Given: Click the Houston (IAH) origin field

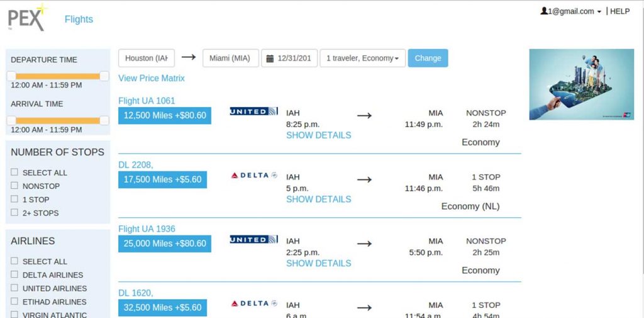Looking at the screenshot, I should [x=147, y=58].
